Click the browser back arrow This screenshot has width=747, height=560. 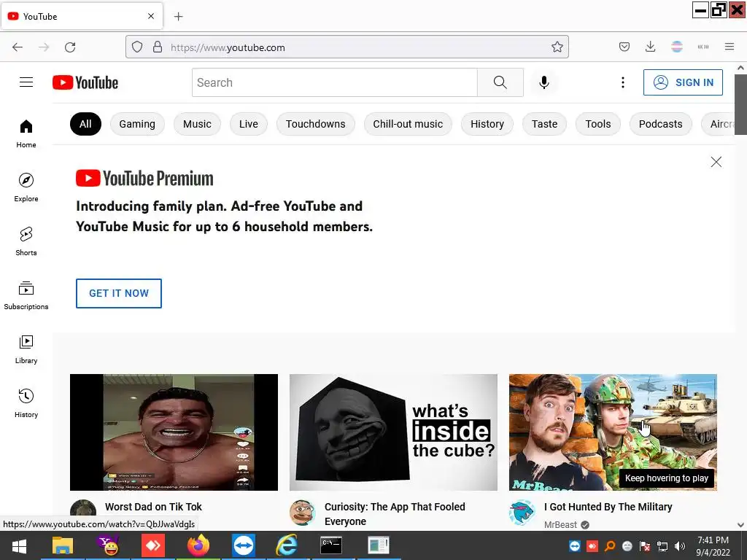coord(18,47)
